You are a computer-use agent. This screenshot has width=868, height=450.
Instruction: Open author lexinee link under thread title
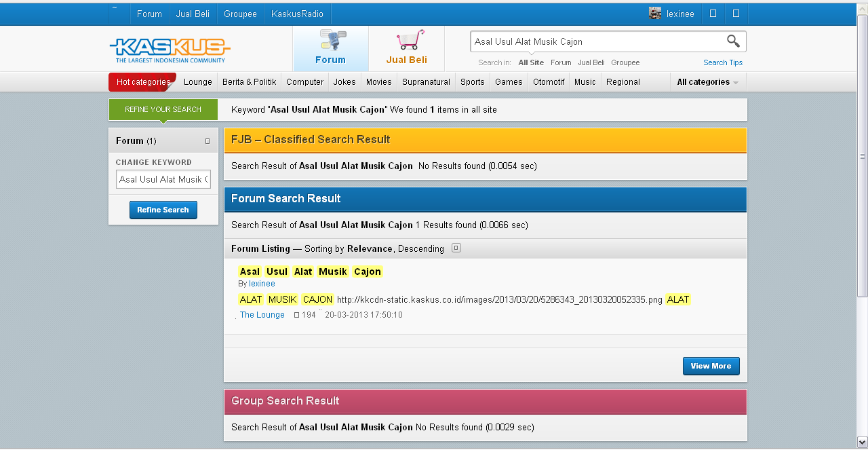click(x=262, y=284)
